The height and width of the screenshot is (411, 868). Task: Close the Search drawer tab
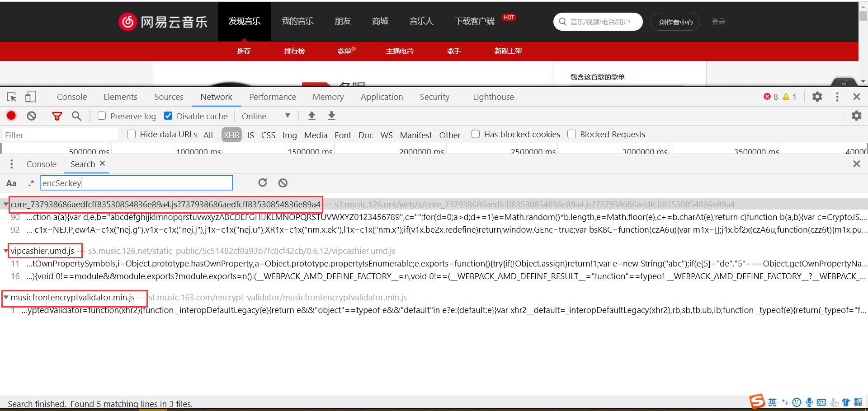coord(102,163)
